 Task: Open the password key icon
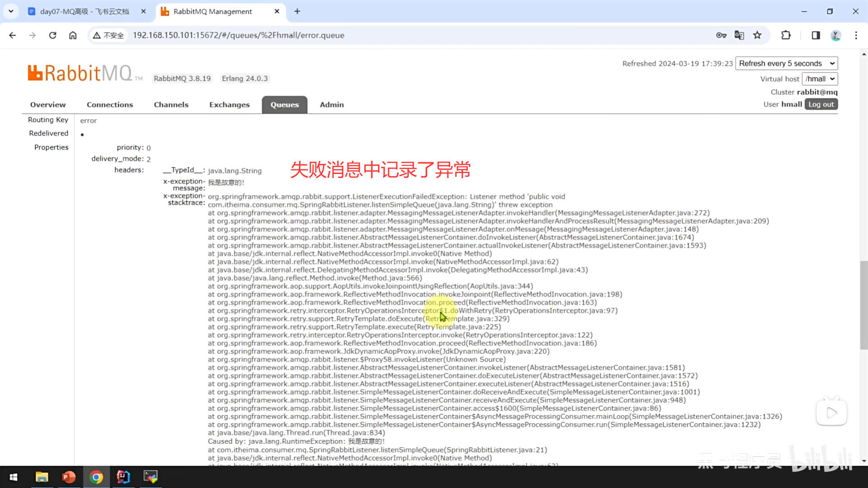pyautogui.click(x=721, y=35)
